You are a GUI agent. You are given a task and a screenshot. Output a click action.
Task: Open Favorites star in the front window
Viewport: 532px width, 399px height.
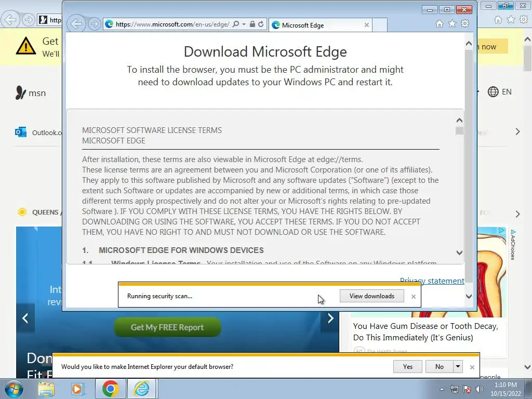point(452,23)
